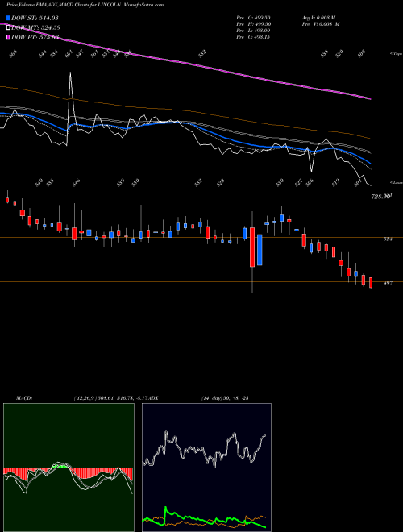The height and width of the screenshot is (532, 403).
Task: Click the (14 day) ADX values text
Action: pyautogui.click(x=225, y=397)
